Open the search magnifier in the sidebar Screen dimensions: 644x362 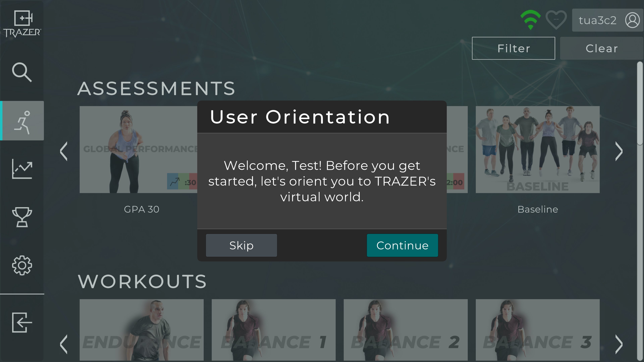(22, 72)
